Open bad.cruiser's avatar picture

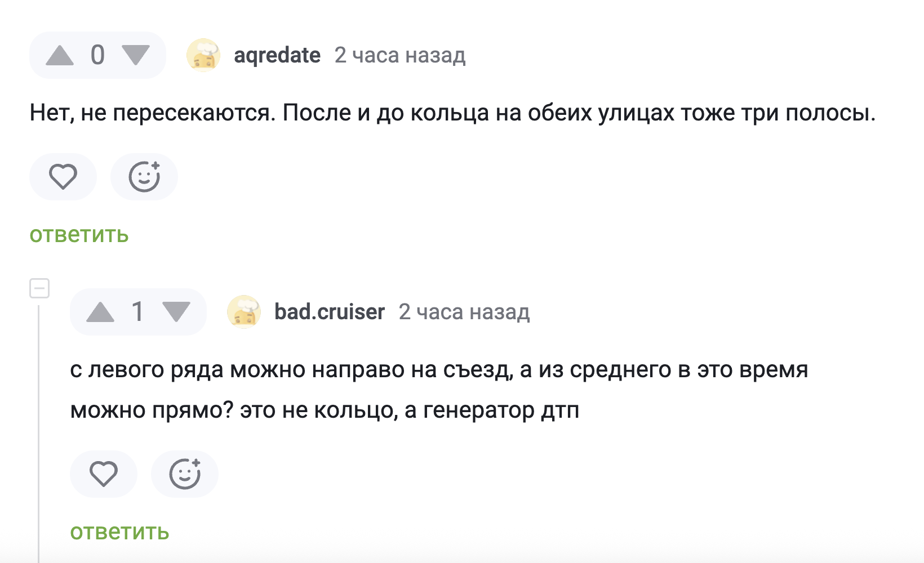[x=244, y=312]
